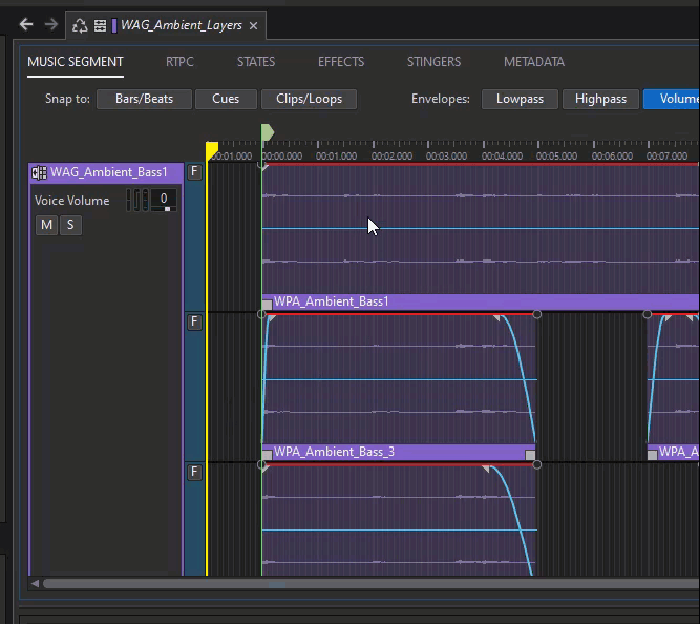Close the WAG_Ambient_Layers tab
700x624 pixels.
click(x=254, y=25)
